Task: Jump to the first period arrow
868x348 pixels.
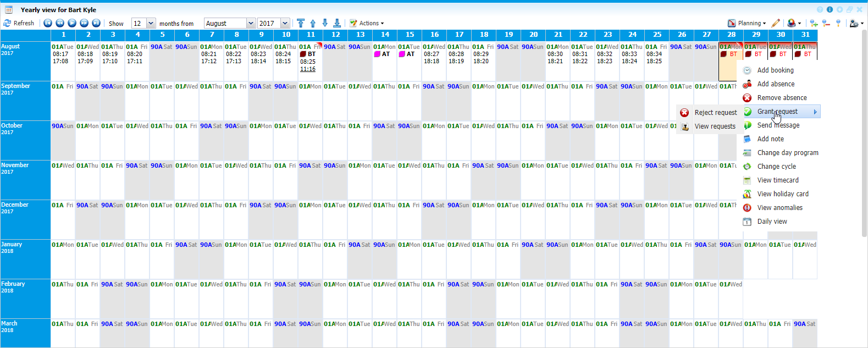Action: pyautogui.click(x=48, y=23)
